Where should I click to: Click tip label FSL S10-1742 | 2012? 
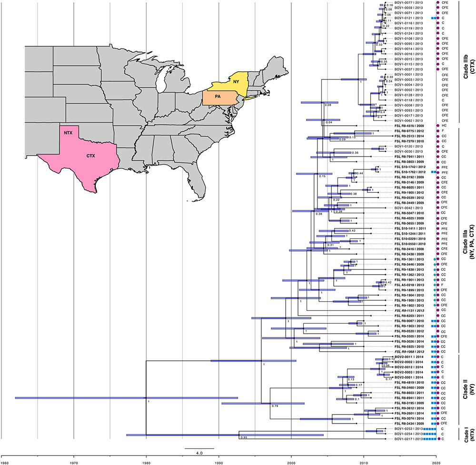click(x=410, y=167)
